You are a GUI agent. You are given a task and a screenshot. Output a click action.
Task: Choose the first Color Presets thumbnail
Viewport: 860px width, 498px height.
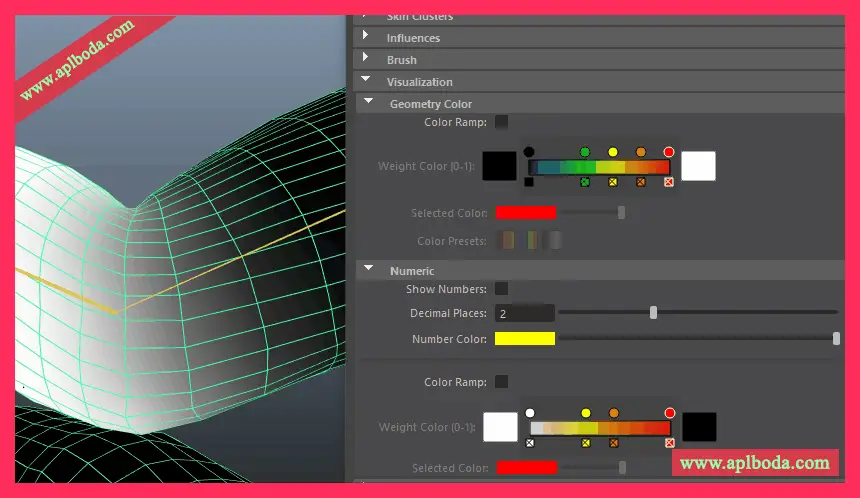(x=507, y=241)
